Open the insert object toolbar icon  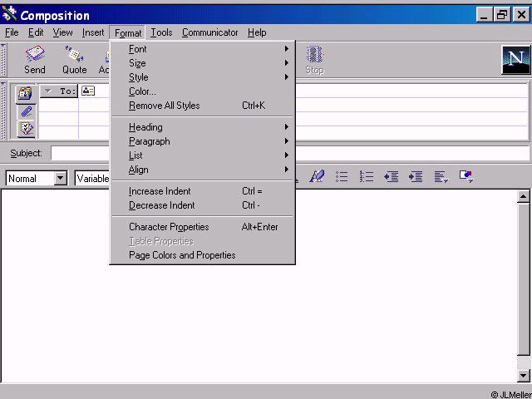(x=466, y=176)
